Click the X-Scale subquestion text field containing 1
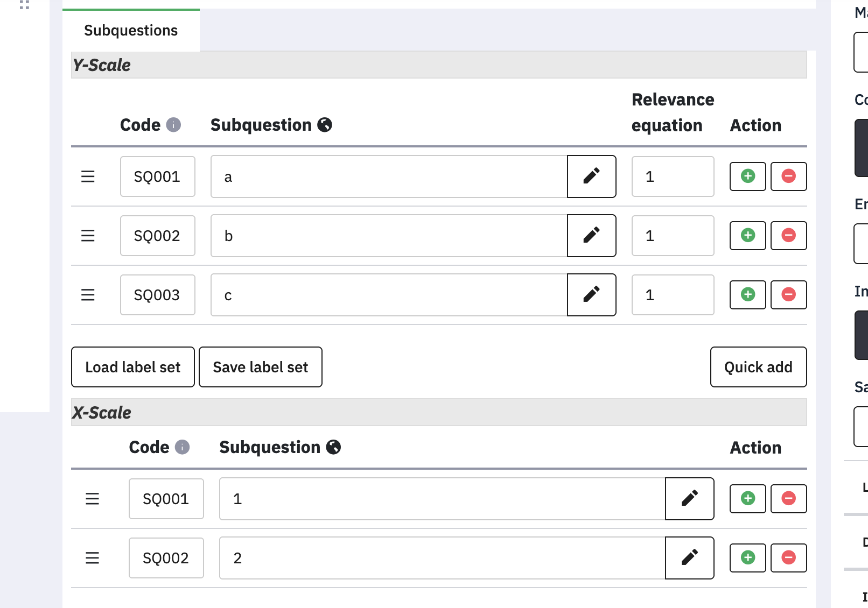This screenshot has width=868, height=608. (442, 499)
